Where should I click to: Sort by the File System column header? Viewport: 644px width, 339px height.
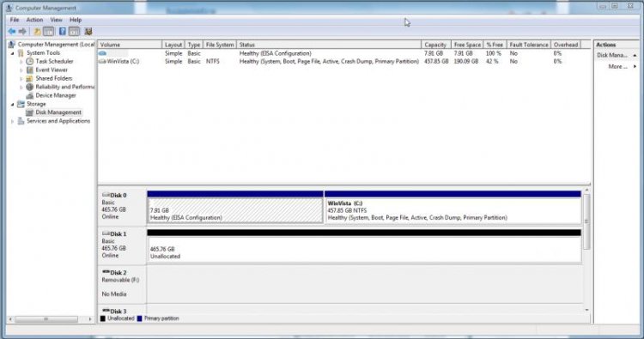[220, 45]
